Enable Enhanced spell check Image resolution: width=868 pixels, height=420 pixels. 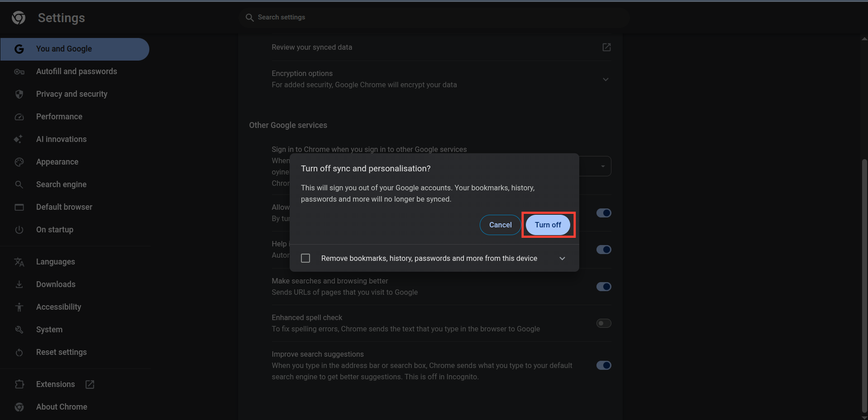[603, 323]
